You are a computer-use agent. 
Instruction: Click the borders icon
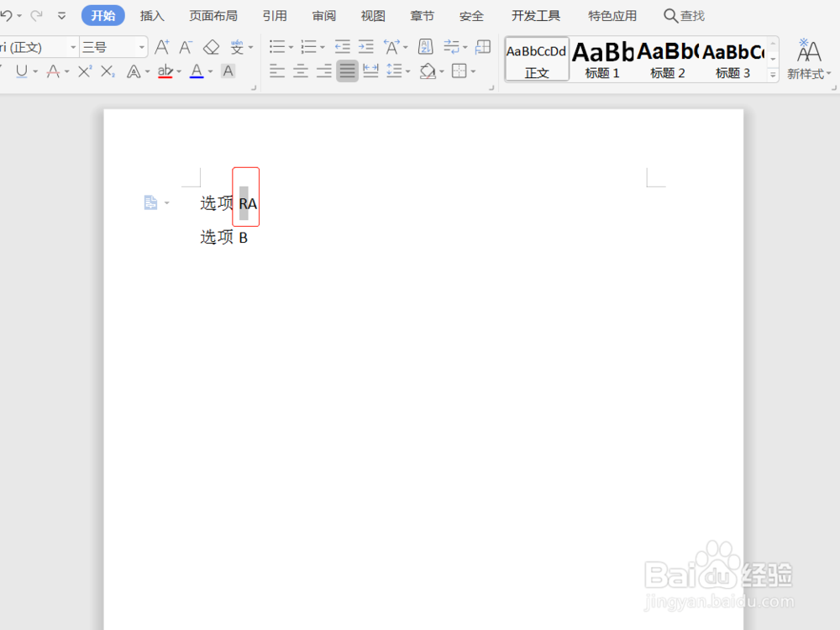[459, 71]
